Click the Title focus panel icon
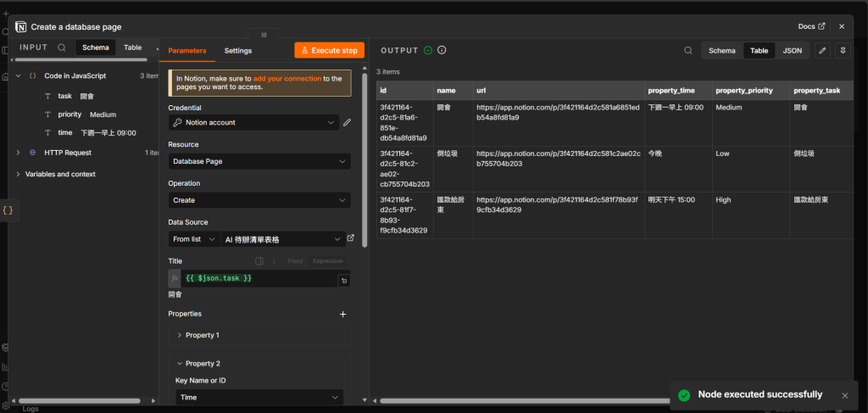 [259, 260]
